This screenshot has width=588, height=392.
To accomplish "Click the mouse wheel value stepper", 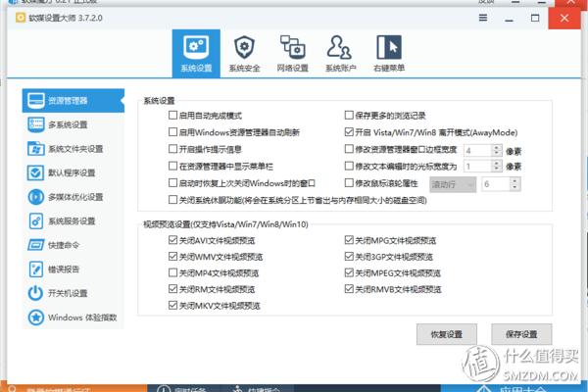I will pyautogui.click(x=526, y=183).
